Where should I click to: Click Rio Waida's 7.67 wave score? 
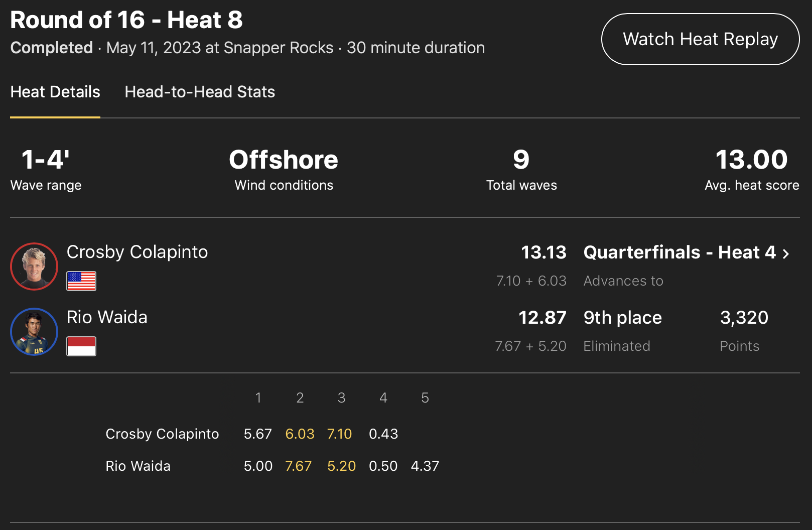299,466
